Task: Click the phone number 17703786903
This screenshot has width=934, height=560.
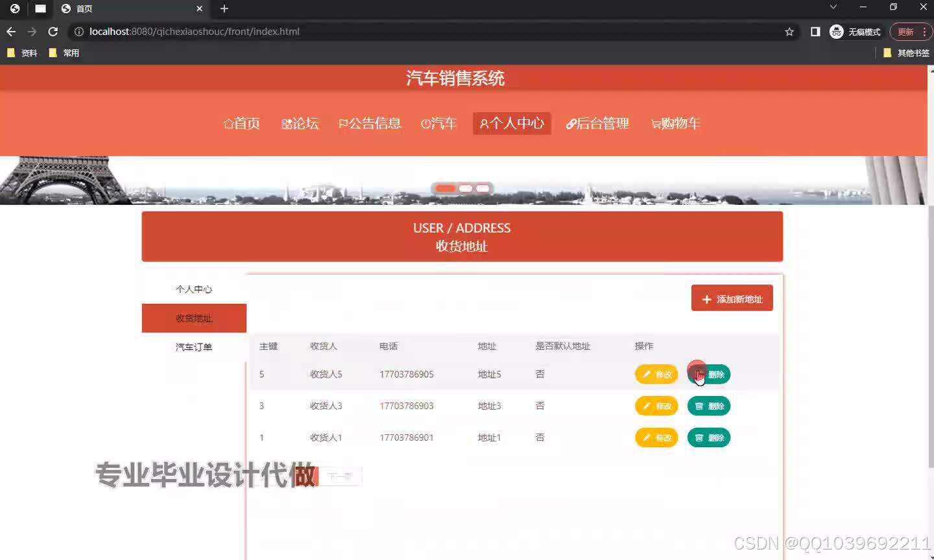Action: [407, 406]
